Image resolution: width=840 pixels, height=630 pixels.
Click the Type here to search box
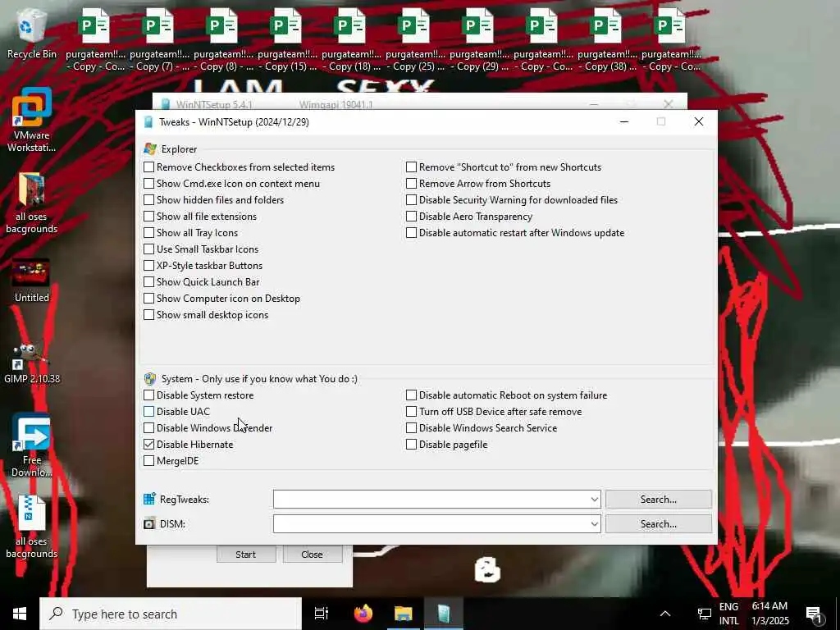171,614
